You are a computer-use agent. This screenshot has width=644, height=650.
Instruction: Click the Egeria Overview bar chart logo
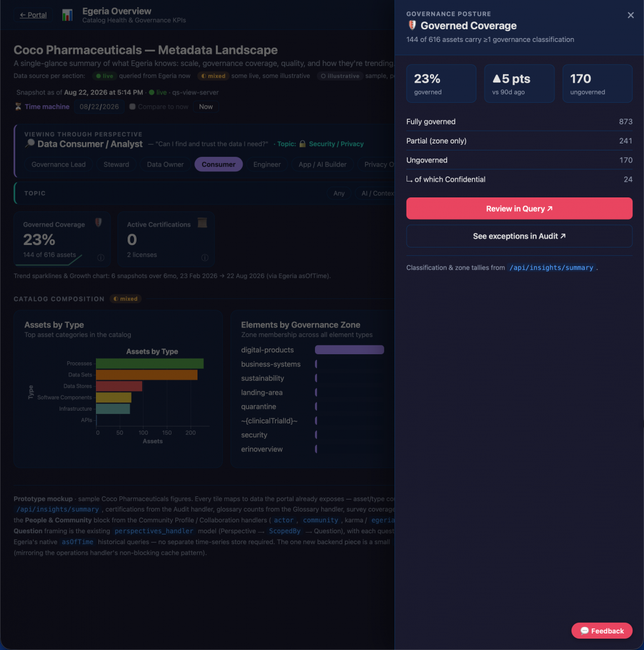tap(67, 15)
